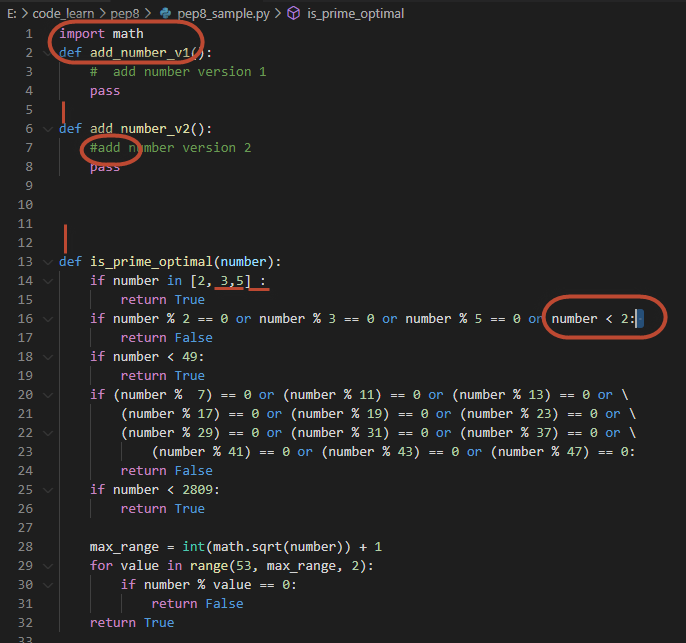The width and height of the screenshot is (686, 643).
Task: Click the cube symbol icon before is_prime_optimal
Action: (294, 13)
